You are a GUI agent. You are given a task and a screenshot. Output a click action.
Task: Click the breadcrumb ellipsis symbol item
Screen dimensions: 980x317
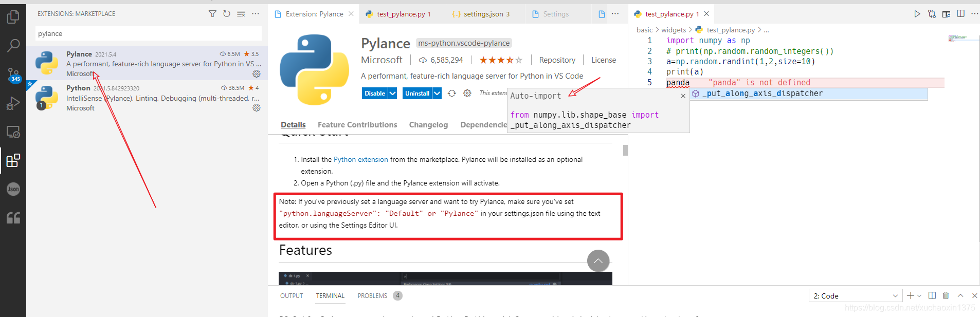766,30
